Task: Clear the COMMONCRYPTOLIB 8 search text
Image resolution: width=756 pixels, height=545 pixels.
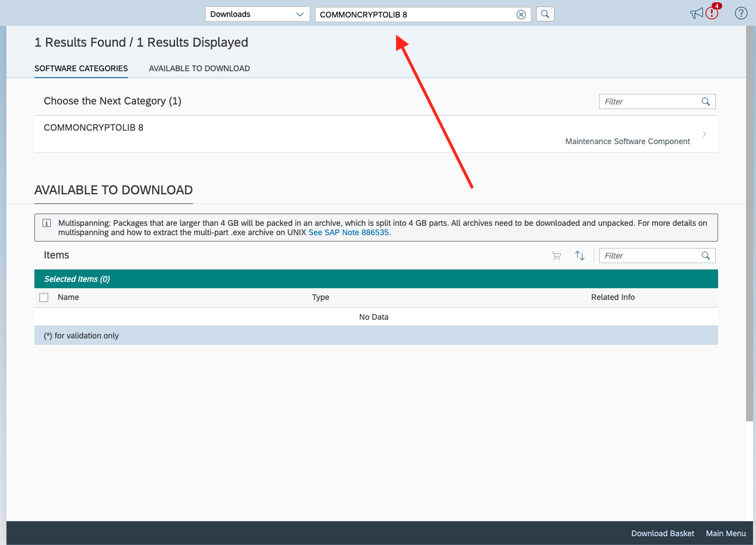Action: tap(521, 15)
